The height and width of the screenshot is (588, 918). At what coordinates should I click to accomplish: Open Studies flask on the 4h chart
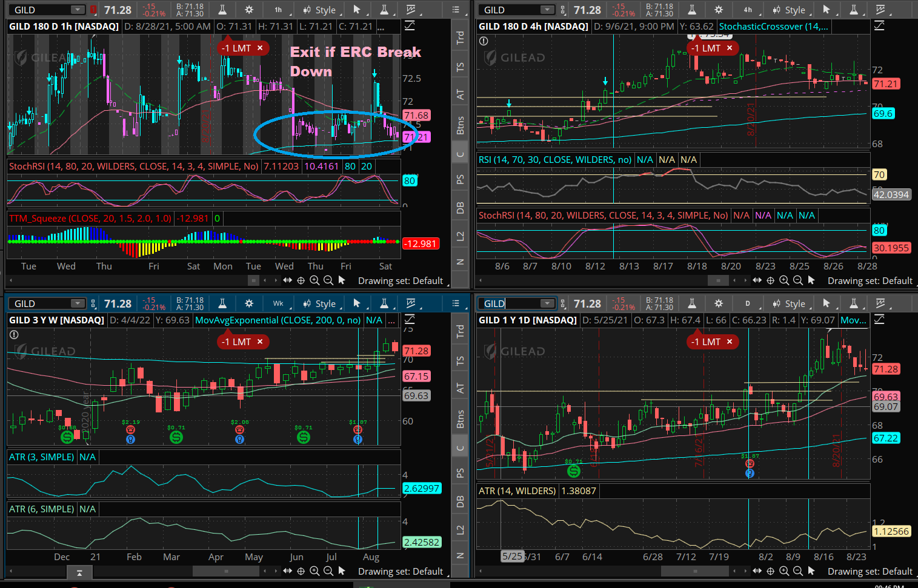692,10
